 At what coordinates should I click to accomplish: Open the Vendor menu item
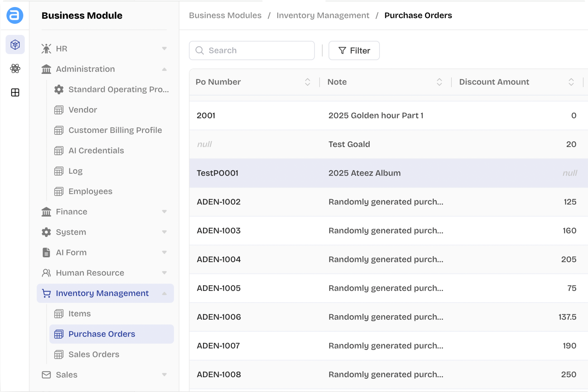[x=83, y=110]
